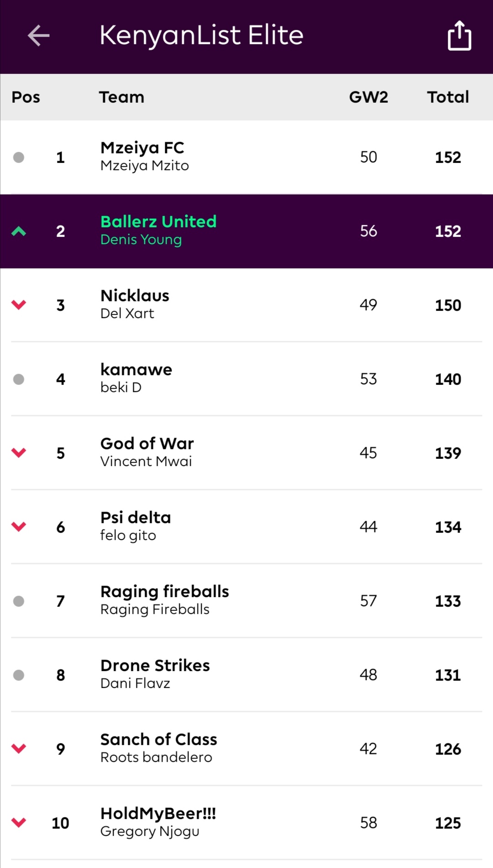Click the KenyanList Elite title

201,36
